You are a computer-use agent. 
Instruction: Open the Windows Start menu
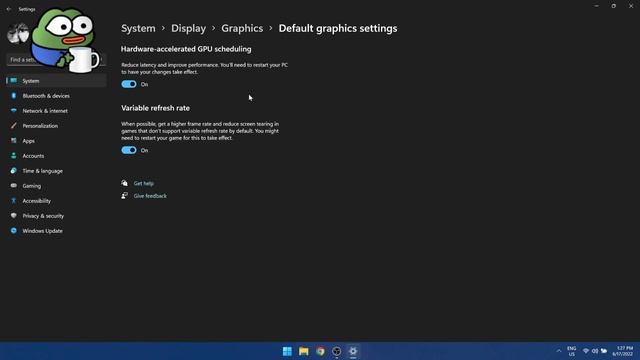pyautogui.click(x=287, y=351)
